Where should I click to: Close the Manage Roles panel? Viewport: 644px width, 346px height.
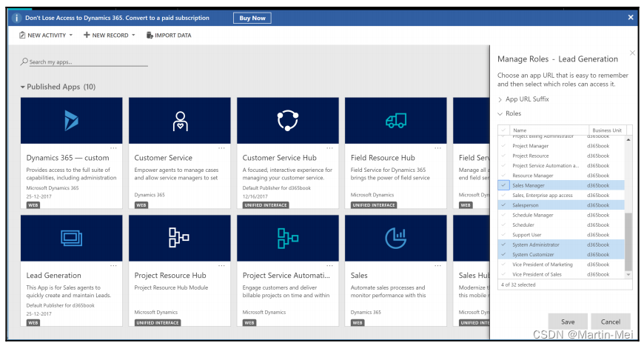632,53
